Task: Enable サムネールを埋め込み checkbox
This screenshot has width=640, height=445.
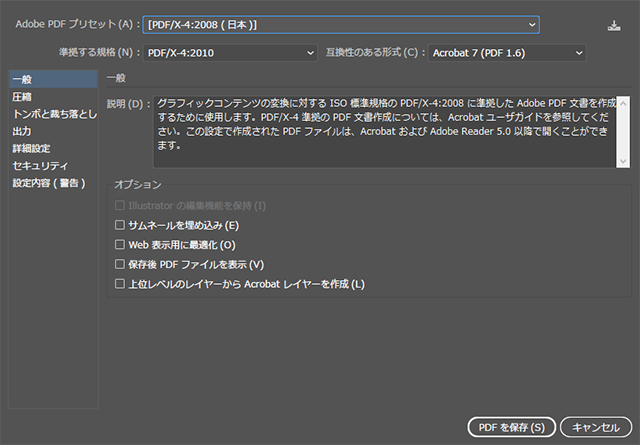Action: tap(120, 225)
